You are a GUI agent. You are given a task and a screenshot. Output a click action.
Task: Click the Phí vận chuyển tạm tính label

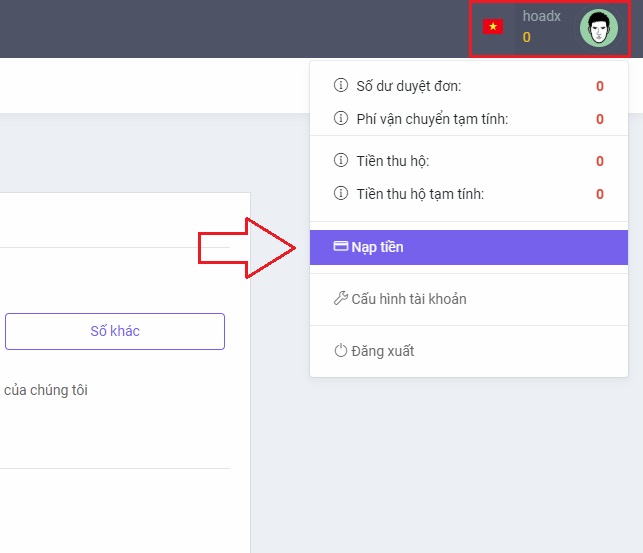coord(432,119)
